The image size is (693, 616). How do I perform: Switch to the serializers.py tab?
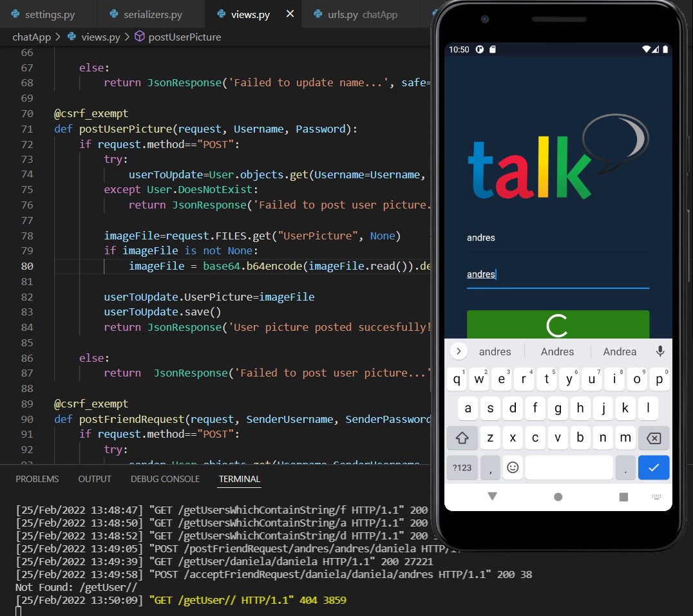(151, 14)
